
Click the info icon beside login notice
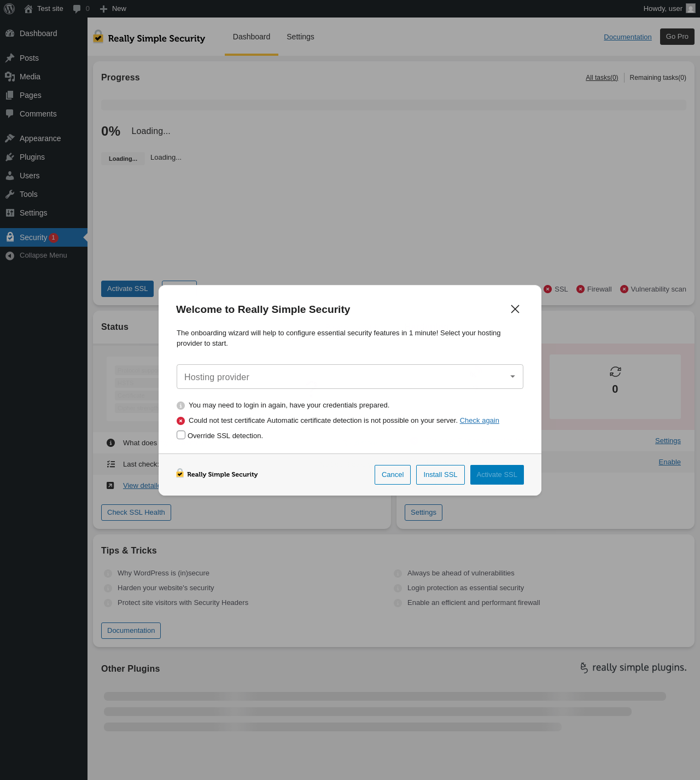pyautogui.click(x=180, y=405)
